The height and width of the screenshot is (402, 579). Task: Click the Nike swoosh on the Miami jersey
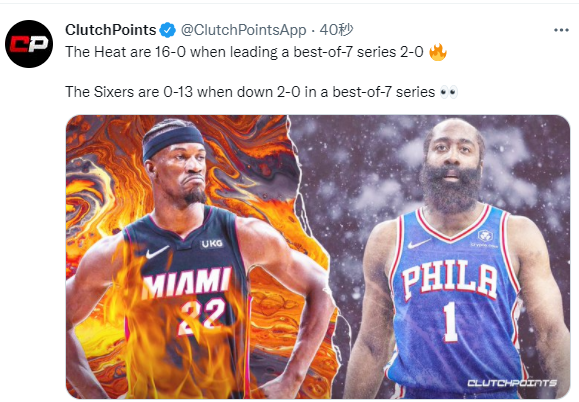coord(157,252)
